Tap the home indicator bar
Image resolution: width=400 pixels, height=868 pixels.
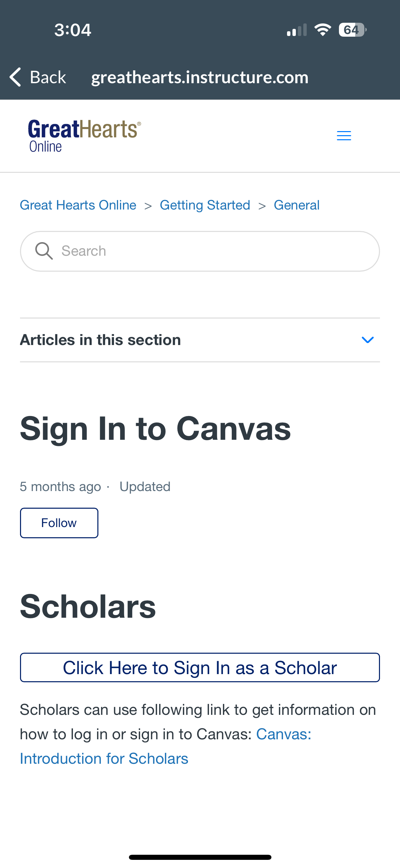(200, 857)
